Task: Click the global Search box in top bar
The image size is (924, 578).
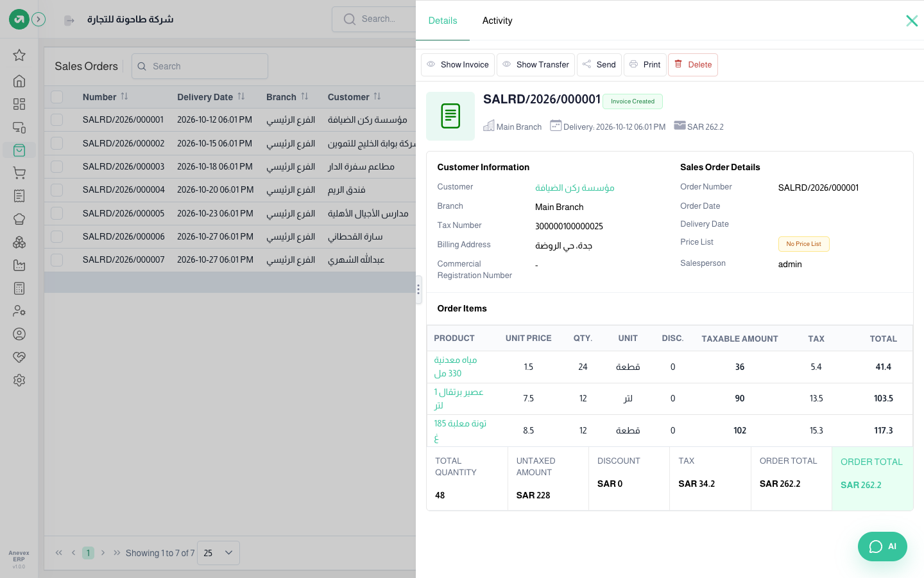Action: pyautogui.click(x=374, y=19)
